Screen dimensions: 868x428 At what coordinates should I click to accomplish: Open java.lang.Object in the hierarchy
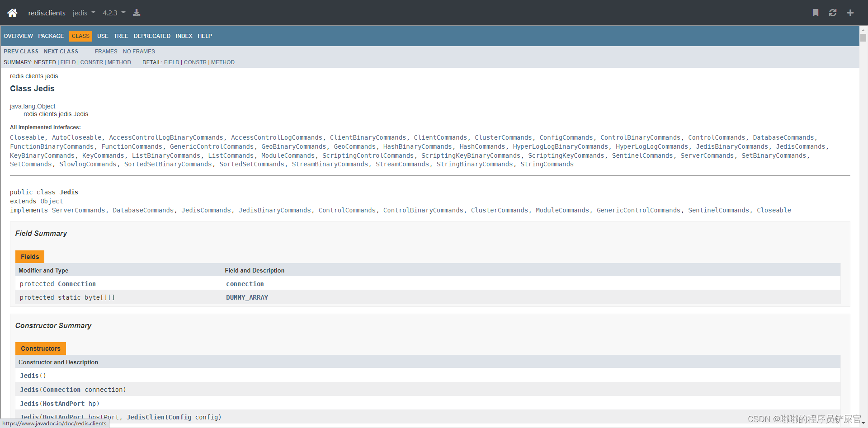pos(33,106)
